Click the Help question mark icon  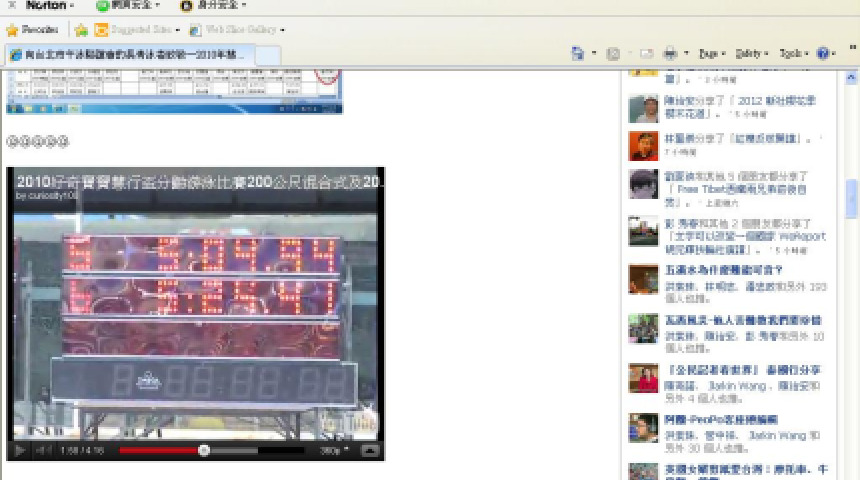[823, 53]
